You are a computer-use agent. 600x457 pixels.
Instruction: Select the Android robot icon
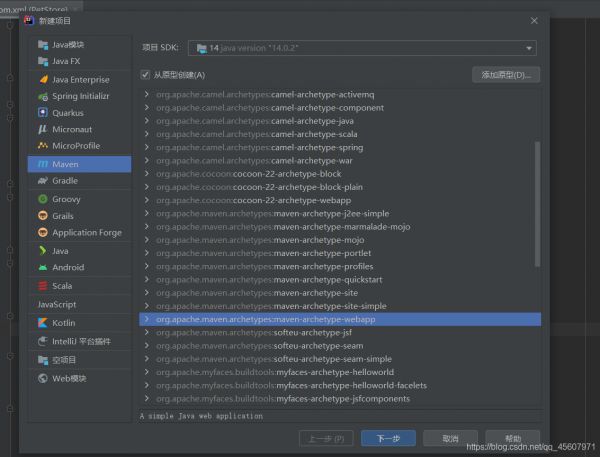pyautogui.click(x=43, y=268)
